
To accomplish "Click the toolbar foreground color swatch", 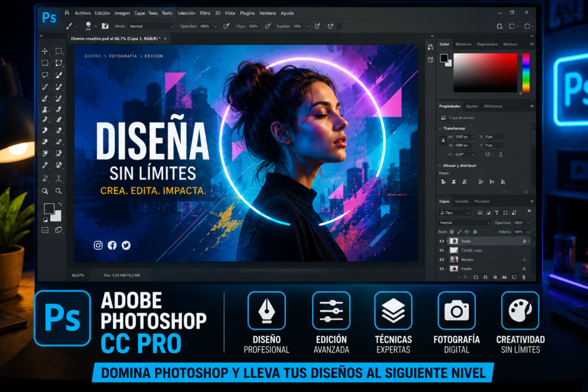I will (x=49, y=208).
